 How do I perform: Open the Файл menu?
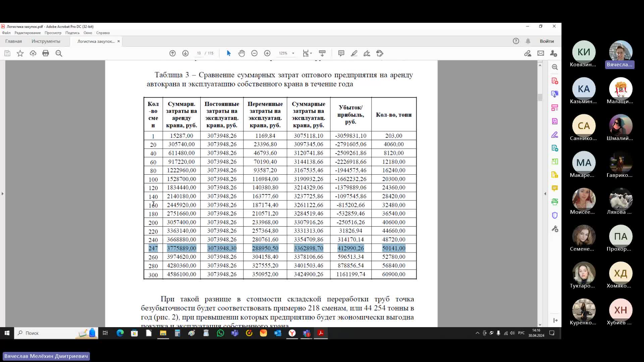tap(6, 33)
